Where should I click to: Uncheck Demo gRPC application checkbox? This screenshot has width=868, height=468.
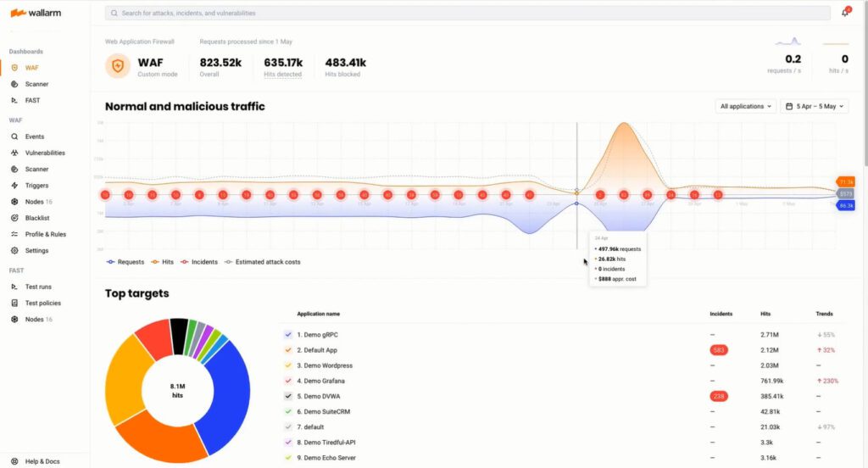point(288,335)
